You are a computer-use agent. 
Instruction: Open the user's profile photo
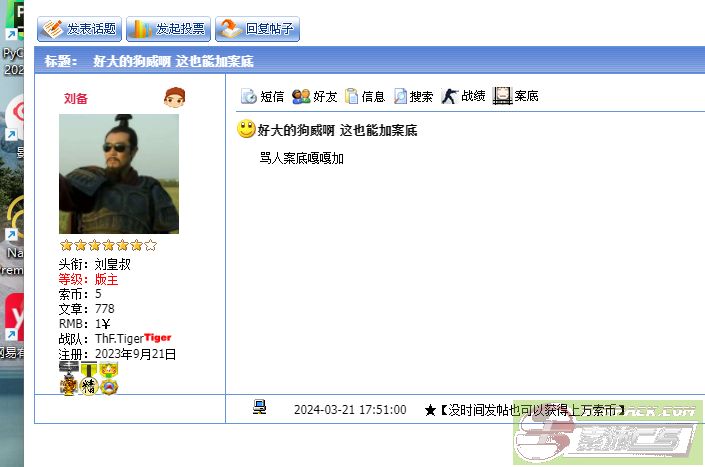click(x=119, y=174)
